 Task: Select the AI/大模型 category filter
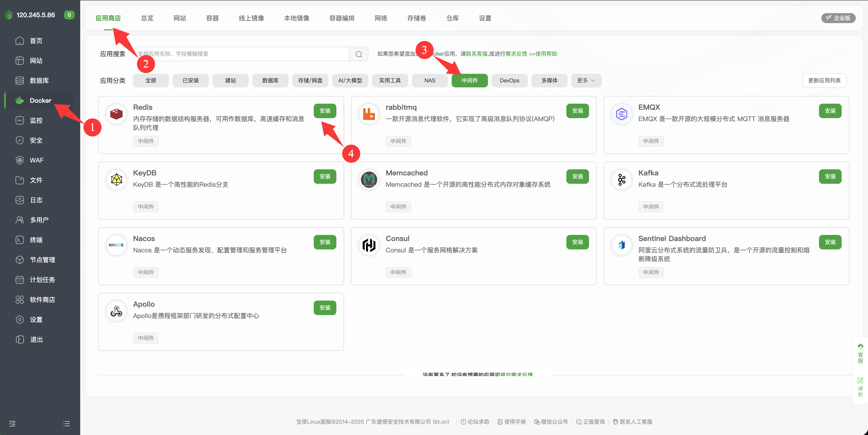click(350, 81)
